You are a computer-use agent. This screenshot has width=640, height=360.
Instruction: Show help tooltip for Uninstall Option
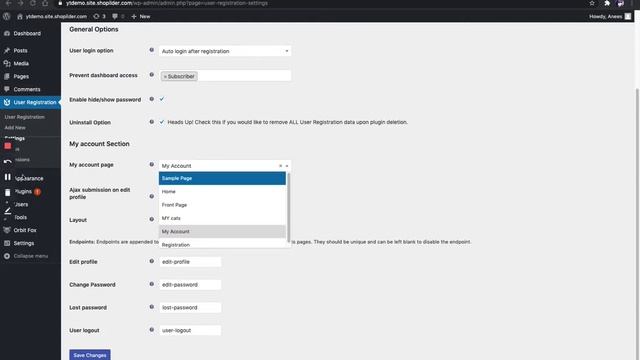pos(151,122)
